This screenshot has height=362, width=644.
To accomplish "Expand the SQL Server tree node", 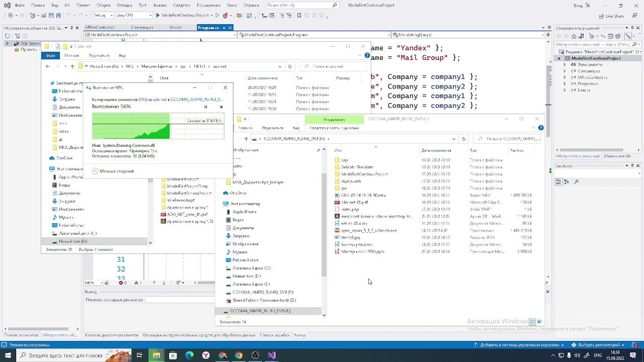I will (8, 44).
